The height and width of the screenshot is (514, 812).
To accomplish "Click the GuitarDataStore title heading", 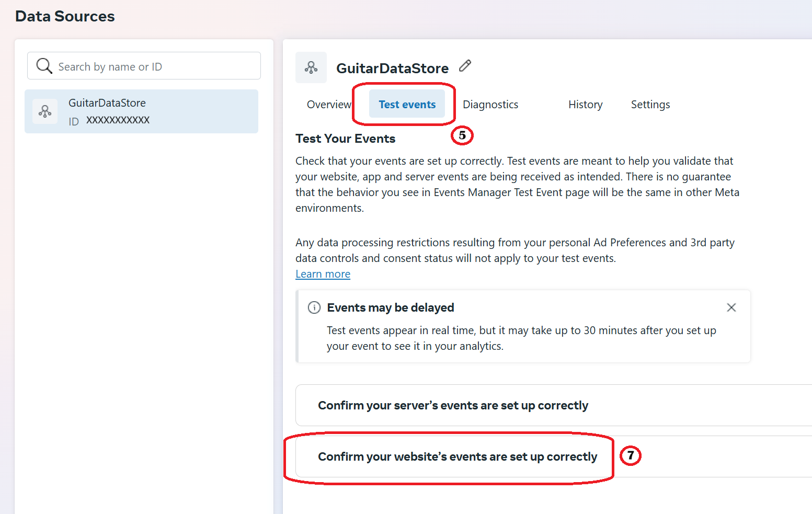I will click(x=392, y=68).
